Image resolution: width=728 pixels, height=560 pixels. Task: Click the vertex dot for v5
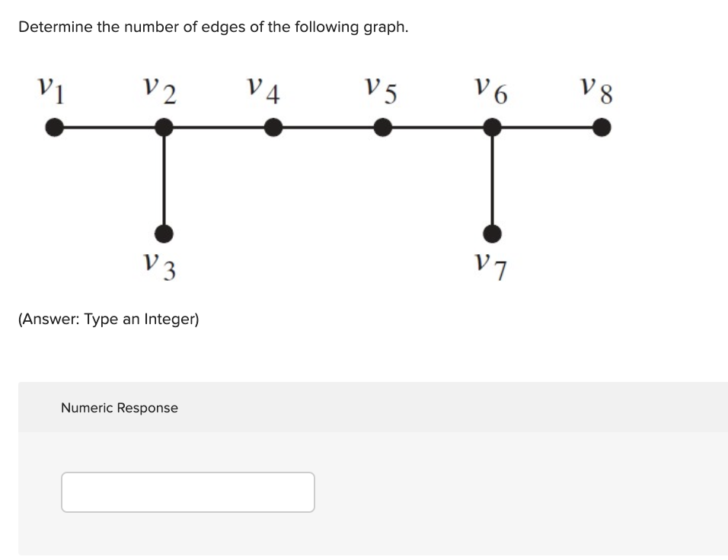click(x=382, y=127)
